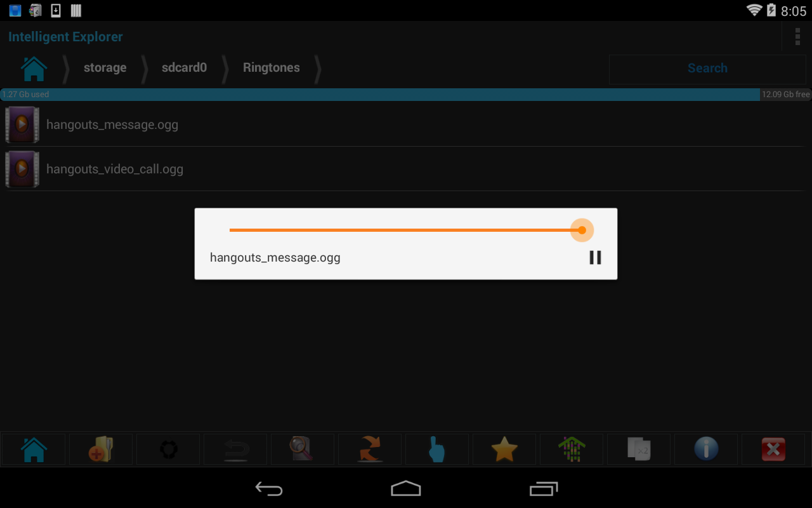Tap the new folder icon with plus
The width and height of the screenshot is (812, 508).
101,450
